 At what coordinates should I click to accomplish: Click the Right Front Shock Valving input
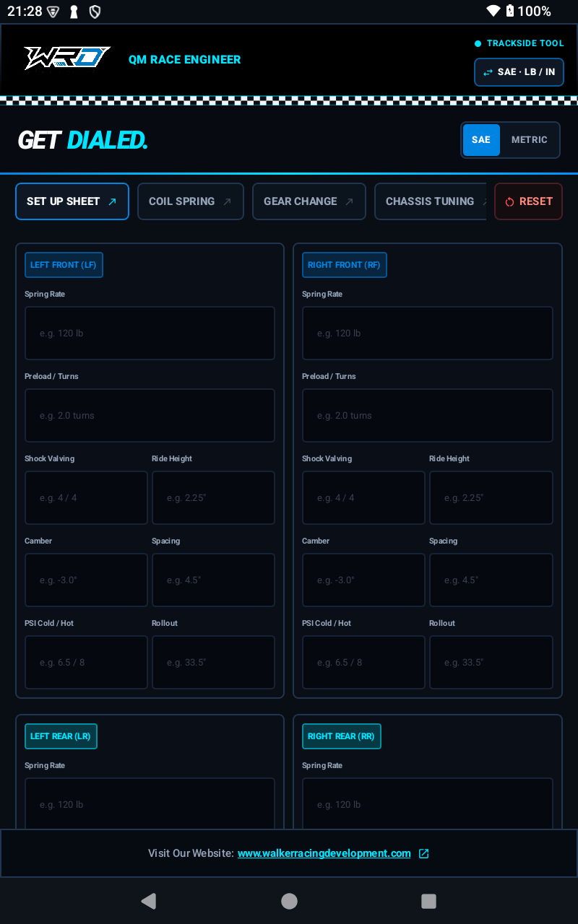click(x=363, y=498)
